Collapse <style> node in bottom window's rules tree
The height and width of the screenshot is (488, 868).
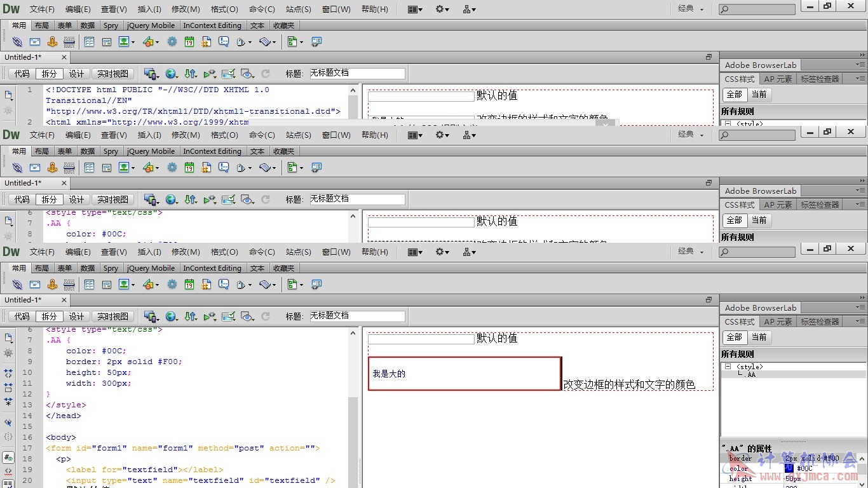[728, 367]
